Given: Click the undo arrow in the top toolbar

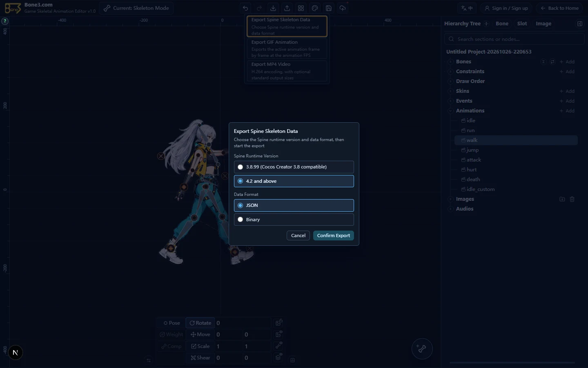Looking at the screenshot, I should pyautogui.click(x=245, y=8).
